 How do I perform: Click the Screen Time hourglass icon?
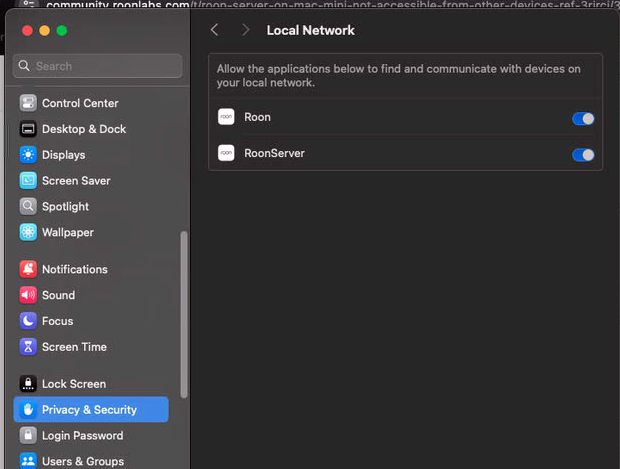[28, 347]
